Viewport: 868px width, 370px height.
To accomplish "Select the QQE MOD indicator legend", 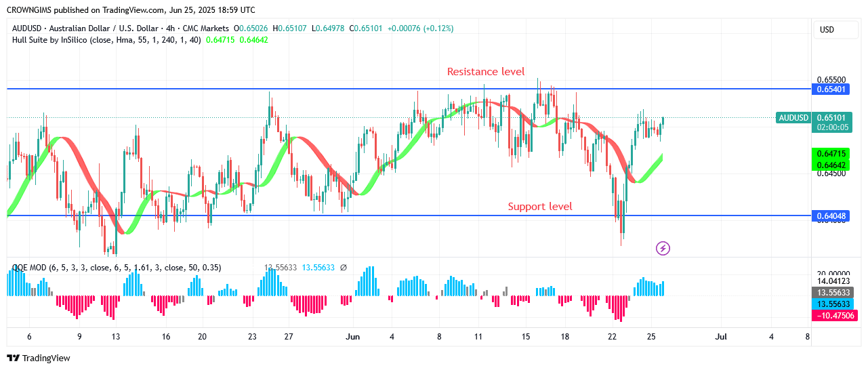I will [117, 268].
